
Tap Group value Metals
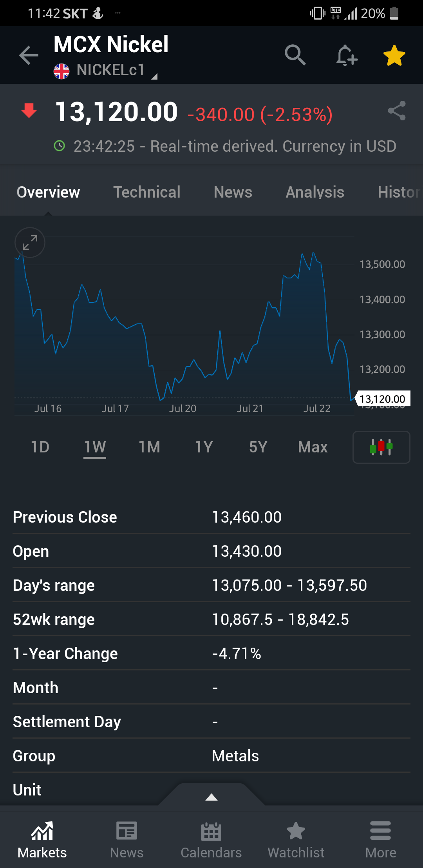[235, 756]
